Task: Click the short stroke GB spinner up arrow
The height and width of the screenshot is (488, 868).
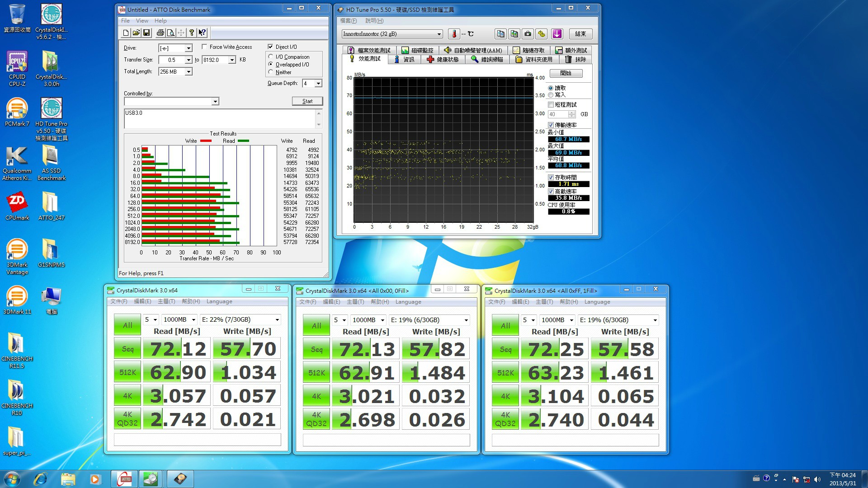Action: [x=572, y=113]
